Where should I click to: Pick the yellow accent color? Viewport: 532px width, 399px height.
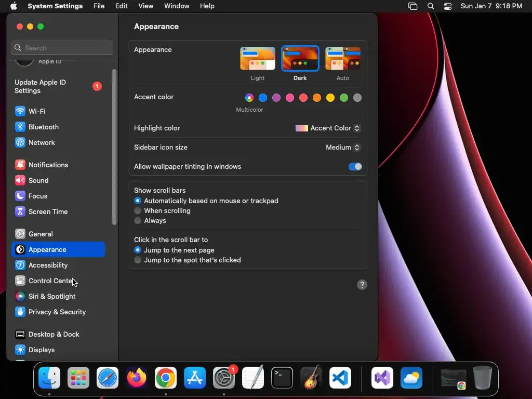pos(330,98)
